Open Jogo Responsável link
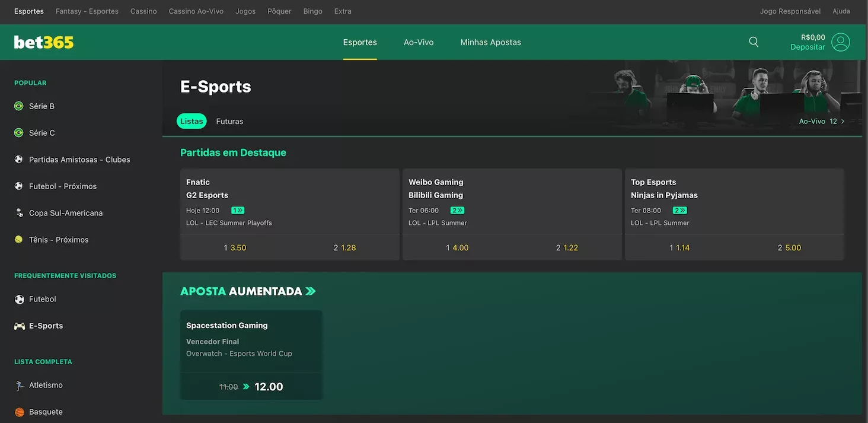This screenshot has height=423, width=868. coord(790,11)
